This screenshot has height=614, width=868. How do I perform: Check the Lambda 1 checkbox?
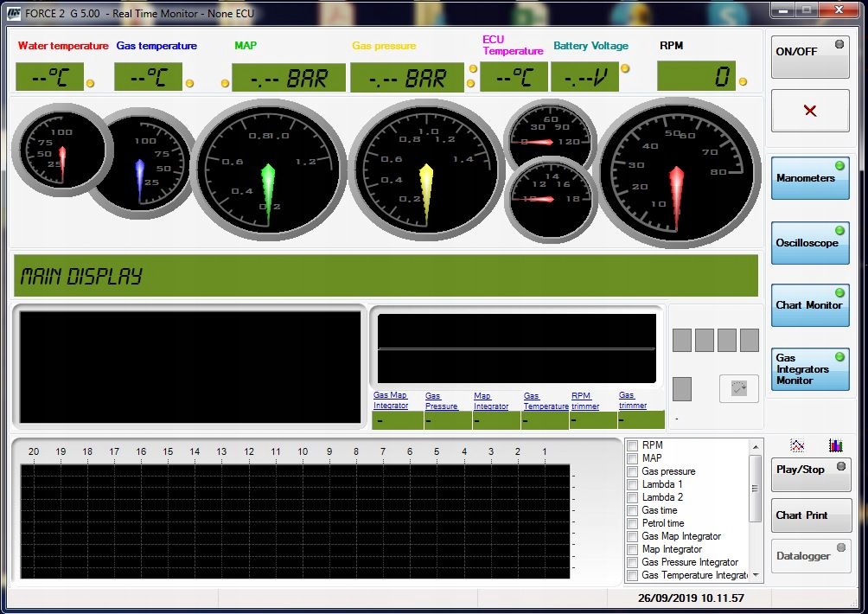(x=633, y=484)
